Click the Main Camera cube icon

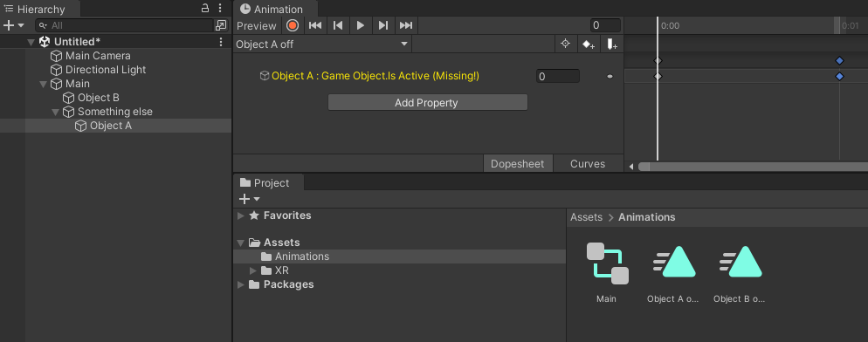click(57, 56)
